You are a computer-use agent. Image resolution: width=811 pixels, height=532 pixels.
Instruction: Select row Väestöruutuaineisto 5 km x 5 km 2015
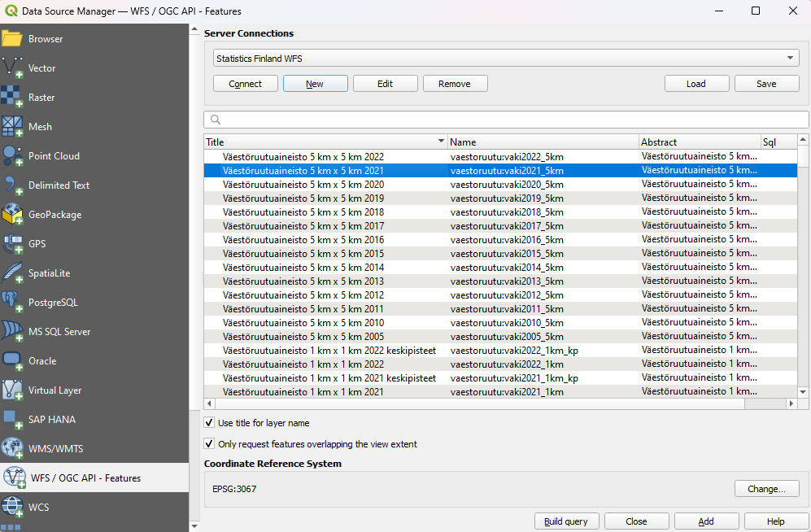pos(500,253)
